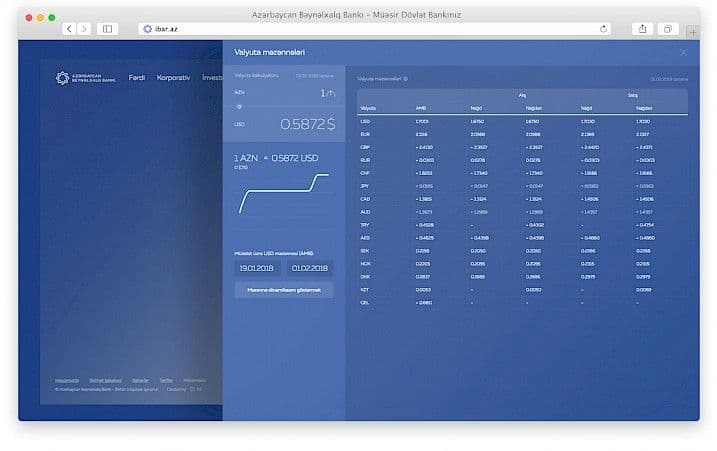Select the CHF row in rates table
This screenshot has width=717, height=451.
click(x=522, y=173)
